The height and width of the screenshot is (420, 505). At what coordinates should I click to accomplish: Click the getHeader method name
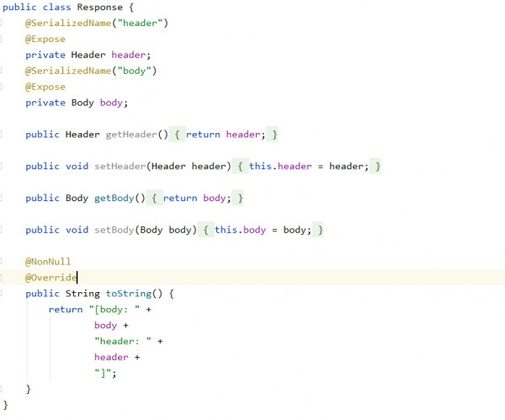(x=131, y=135)
